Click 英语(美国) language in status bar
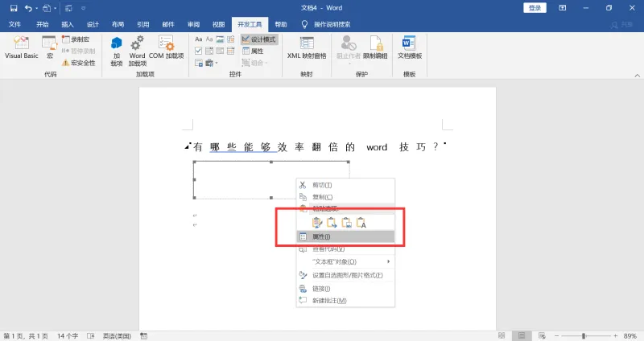Viewport: 644px width, 341px height. click(117, 336)
